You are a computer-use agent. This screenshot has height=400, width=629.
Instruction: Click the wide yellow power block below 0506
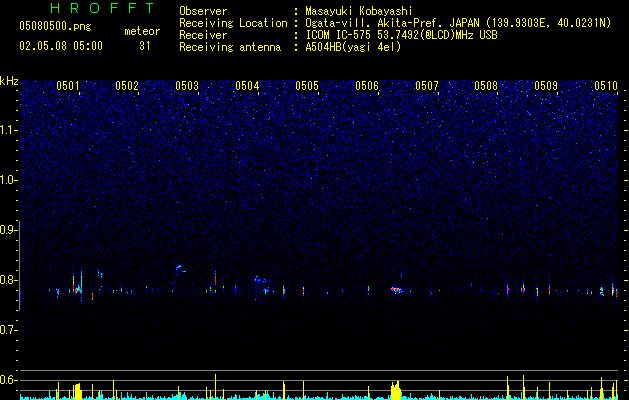click(396, 390)
